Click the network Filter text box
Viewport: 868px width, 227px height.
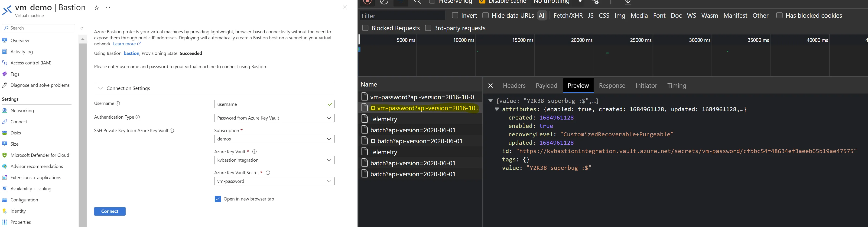(x=403, y=16)
